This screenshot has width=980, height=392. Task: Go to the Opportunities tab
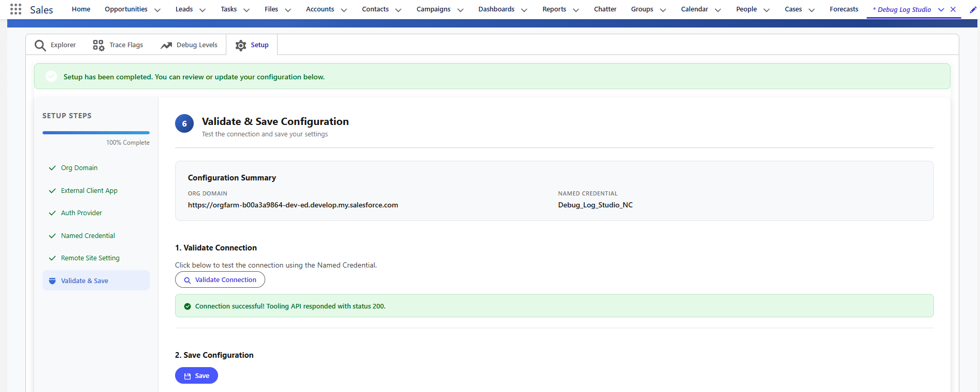click(126, 9)
